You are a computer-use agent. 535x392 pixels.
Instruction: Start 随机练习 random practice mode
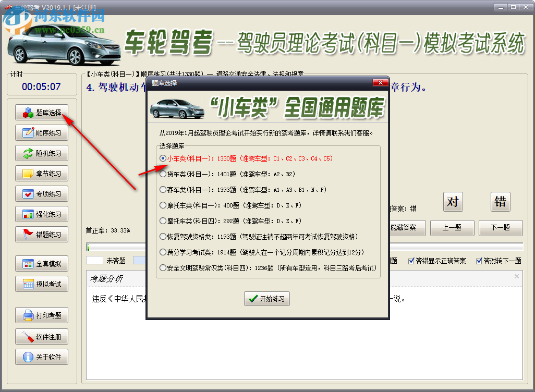click(x=42, y=153)
